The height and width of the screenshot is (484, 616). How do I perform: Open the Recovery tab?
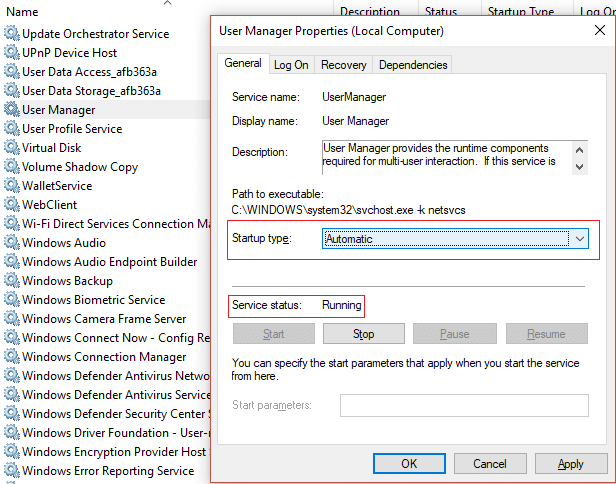tap(343, 65)
